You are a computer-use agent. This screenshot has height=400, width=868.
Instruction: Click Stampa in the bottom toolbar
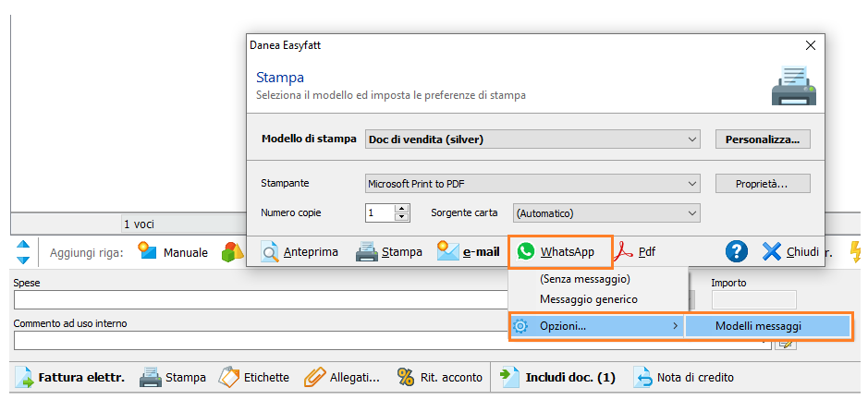(x=172, y=377)
